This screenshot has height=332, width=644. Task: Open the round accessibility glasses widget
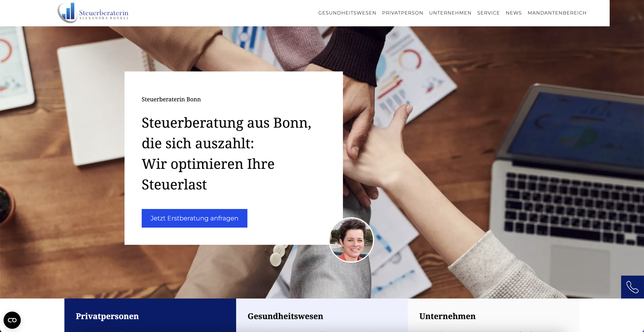(x=12, y=320)
